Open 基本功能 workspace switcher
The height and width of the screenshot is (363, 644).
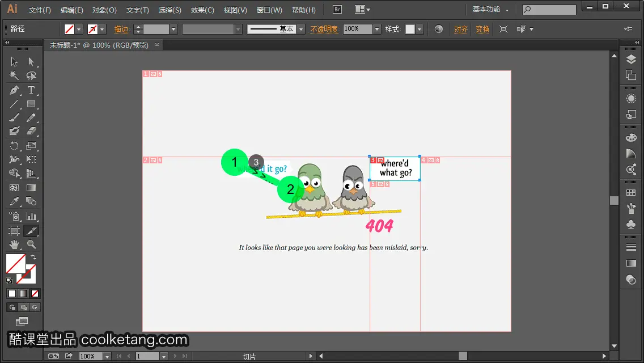pyautogui.click(x=490, y=9)
